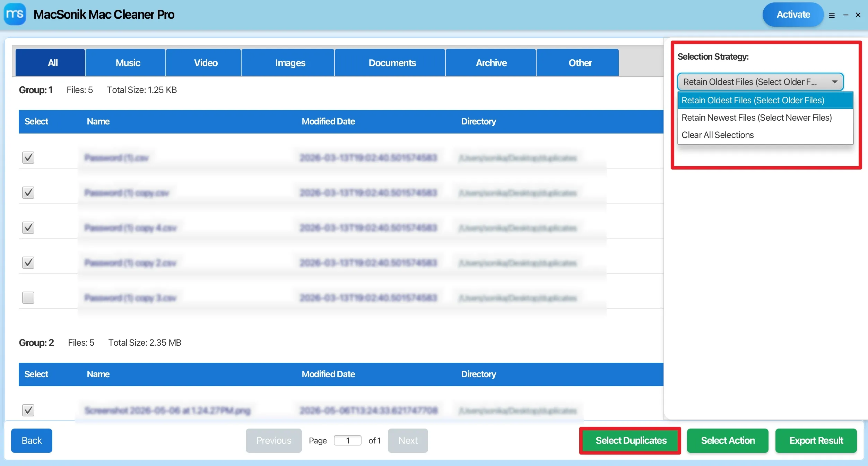
Task: Click the Next page button
Action: click(x=408, y=440)
